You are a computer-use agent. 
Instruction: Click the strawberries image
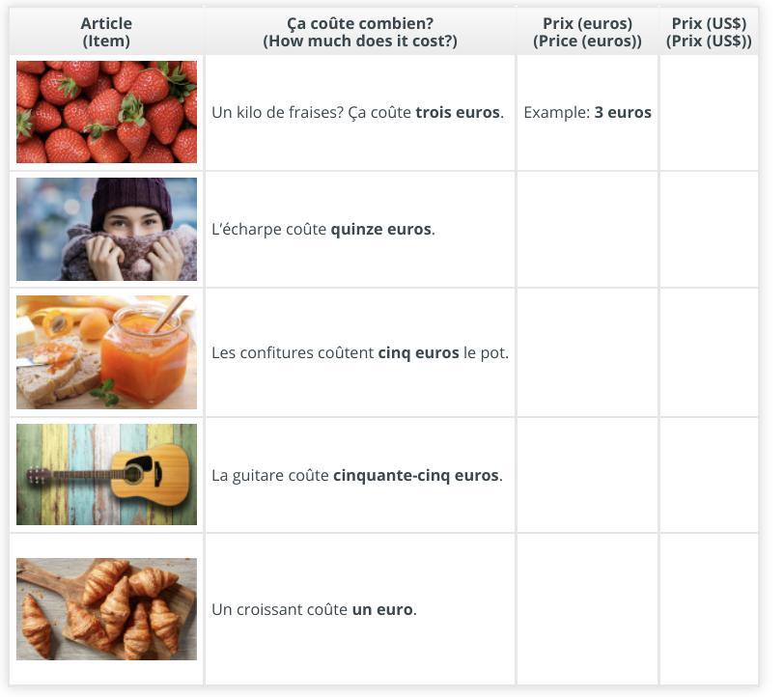(x=106, y=112)
